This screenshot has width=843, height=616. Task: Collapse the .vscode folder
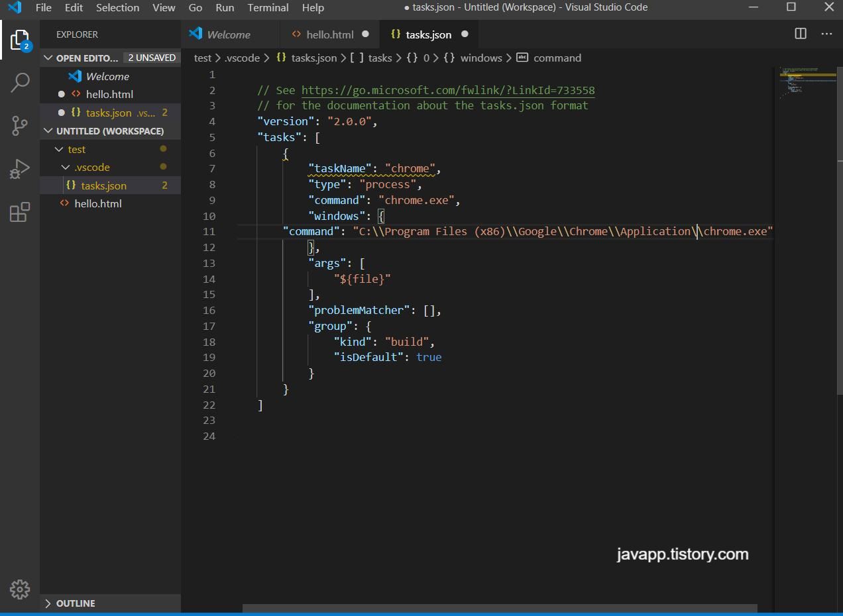point(66,168)
